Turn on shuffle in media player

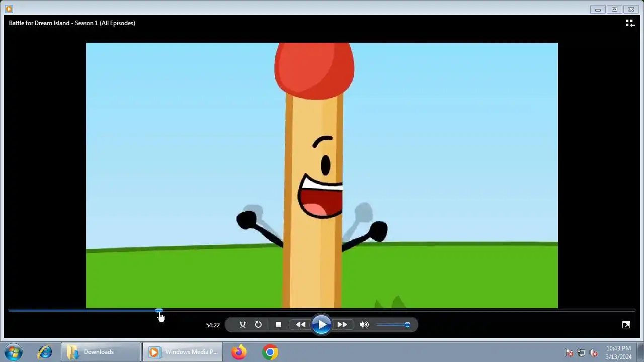(x=243, y=325)
